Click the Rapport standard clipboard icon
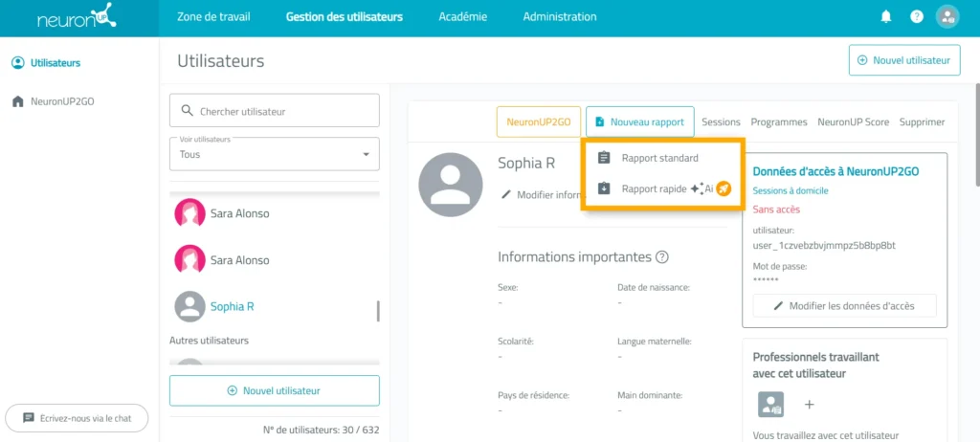Screen dimensions: 980x442 [x=604, y=158]
